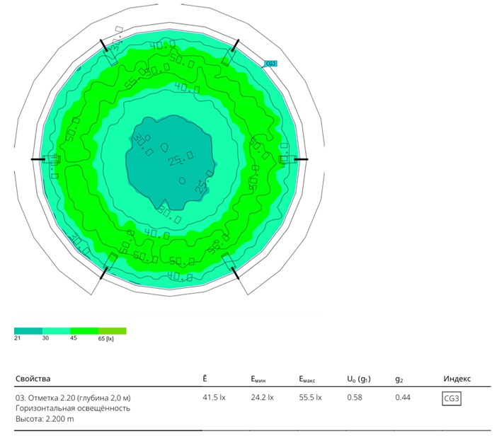Click the cyan CG3 tag on the diagram

pos(270,64)
